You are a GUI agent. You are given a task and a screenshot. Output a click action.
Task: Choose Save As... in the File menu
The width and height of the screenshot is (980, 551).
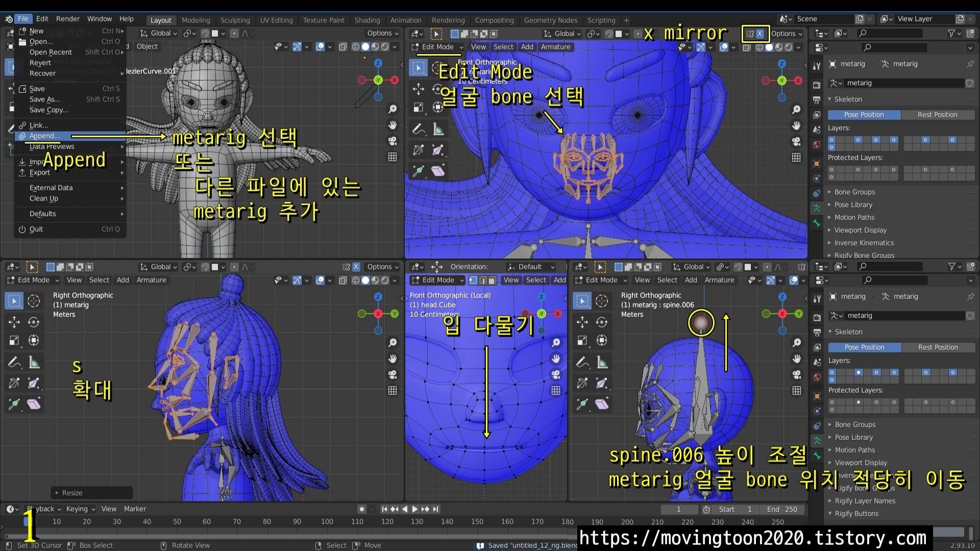[70, 99]
